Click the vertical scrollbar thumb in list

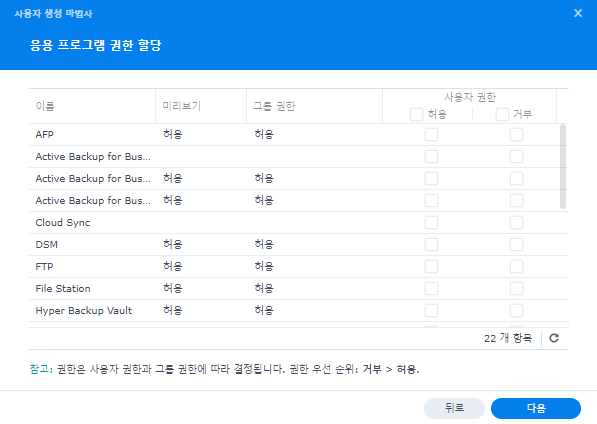[563, 166]
